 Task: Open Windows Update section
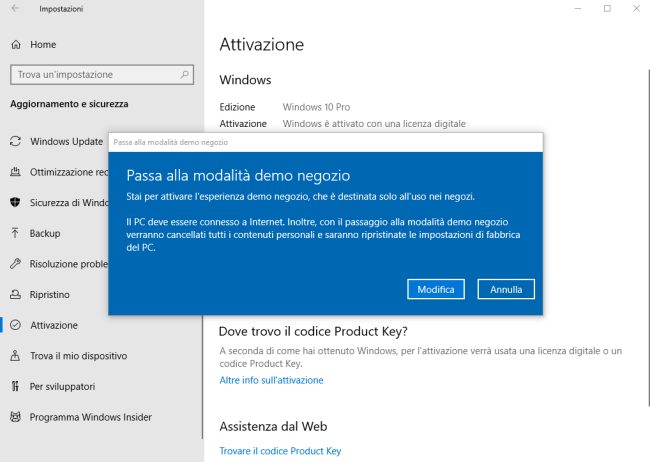(66, 141)
